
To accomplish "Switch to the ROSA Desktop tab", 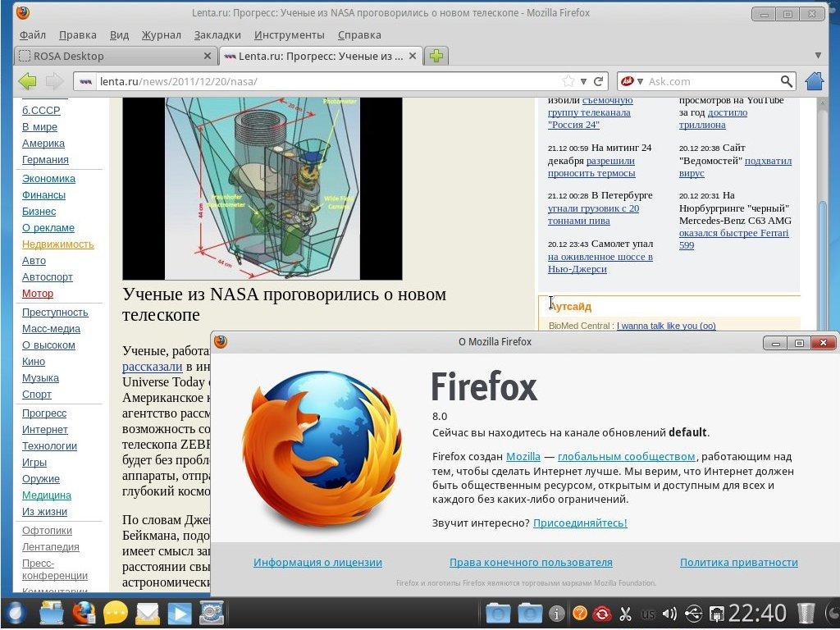I will pyautogui.click(x=115, y=56).
